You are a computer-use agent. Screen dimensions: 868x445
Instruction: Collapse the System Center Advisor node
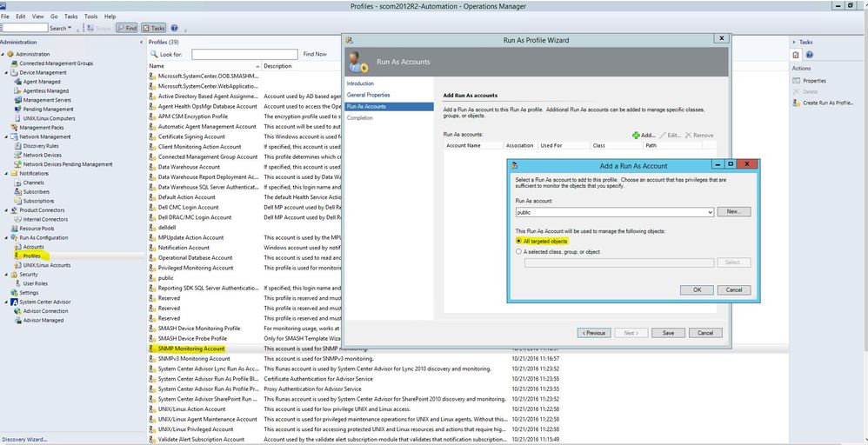[6, 302]
